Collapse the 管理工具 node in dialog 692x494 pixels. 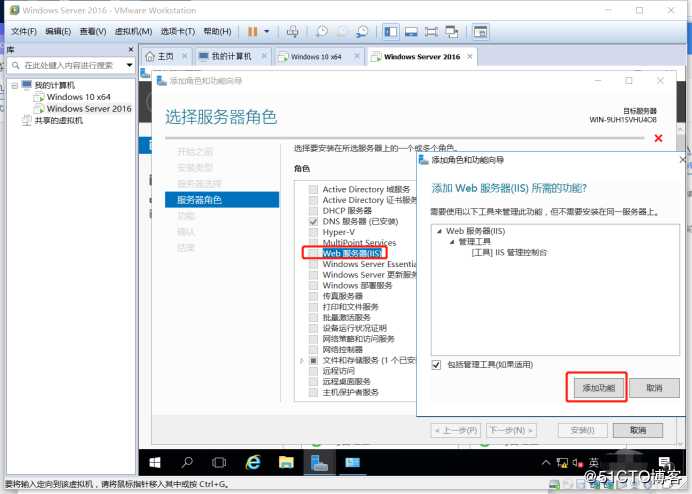451,241
